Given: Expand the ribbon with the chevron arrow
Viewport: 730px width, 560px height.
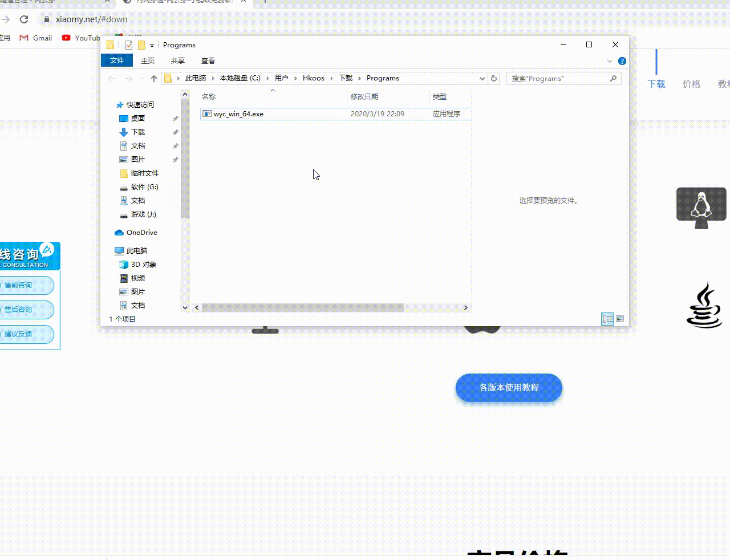Looking at the screenshot, I should (x=610, y=61).
